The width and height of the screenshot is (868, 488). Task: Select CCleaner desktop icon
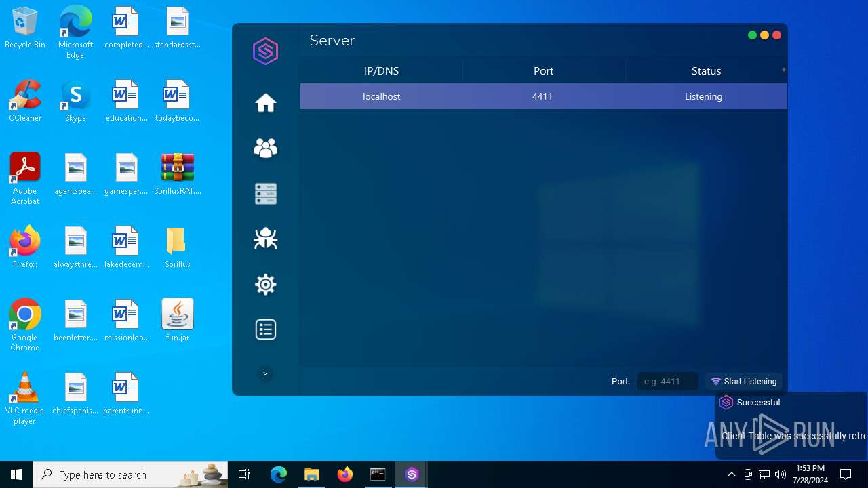tap(25, 101)
